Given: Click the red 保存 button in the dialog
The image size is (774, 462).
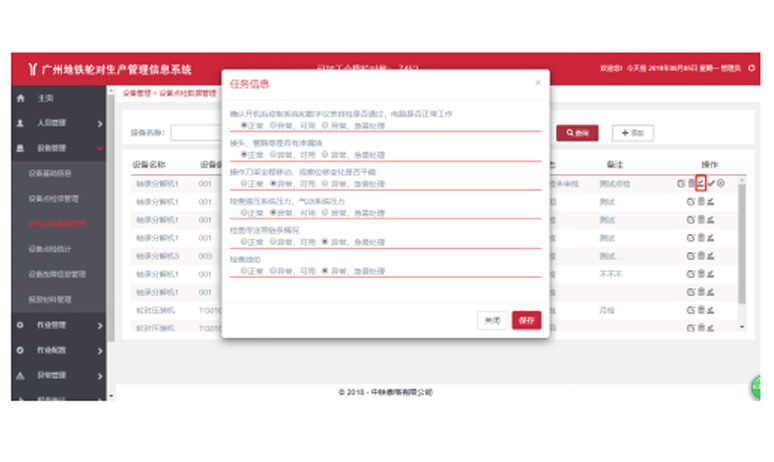Looking at the screenshot, I should click(526, 320).
